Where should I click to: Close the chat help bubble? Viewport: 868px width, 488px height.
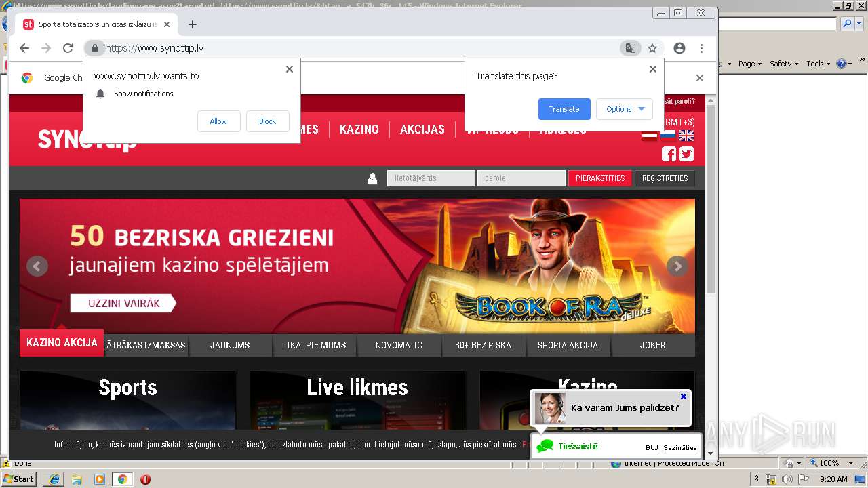click(x=684, y=396)
